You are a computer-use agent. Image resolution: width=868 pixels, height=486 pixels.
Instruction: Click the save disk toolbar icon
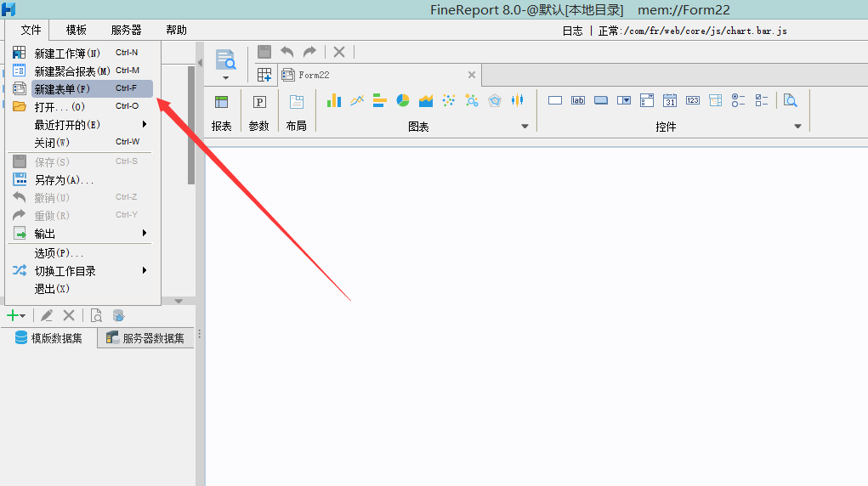click(264, 52)
